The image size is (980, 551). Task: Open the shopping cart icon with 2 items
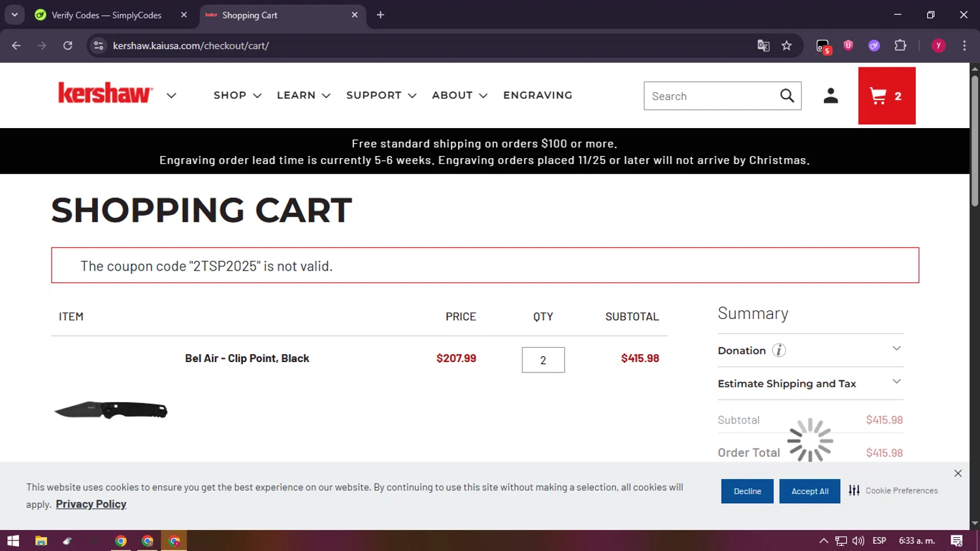(x=887, y=96)
